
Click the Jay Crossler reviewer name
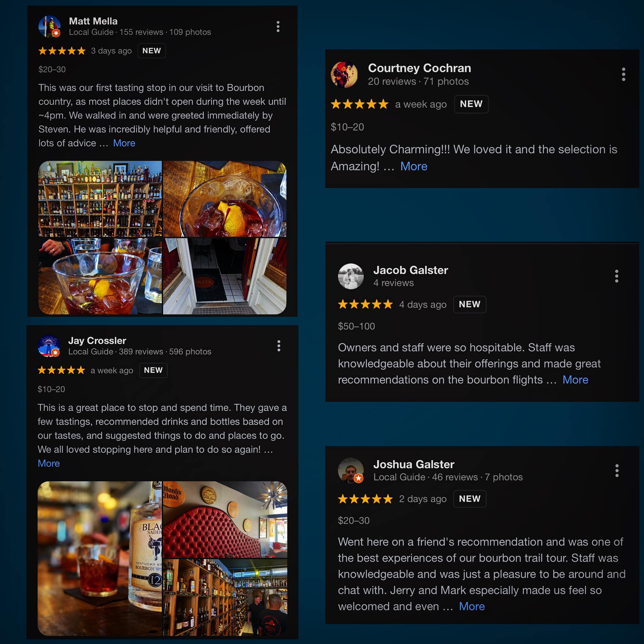click(97, 341)
